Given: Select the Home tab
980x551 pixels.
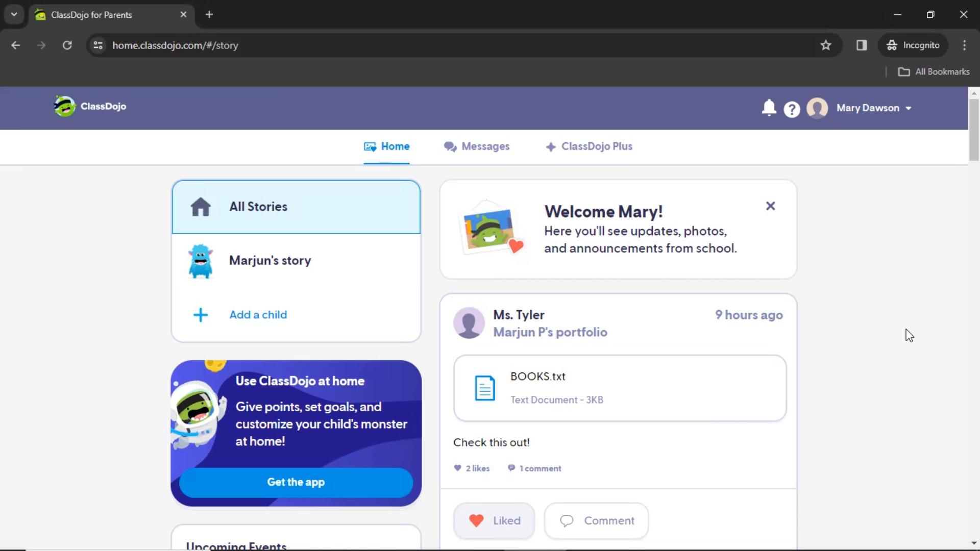Looking at the screenshot, I should (387, 146).
